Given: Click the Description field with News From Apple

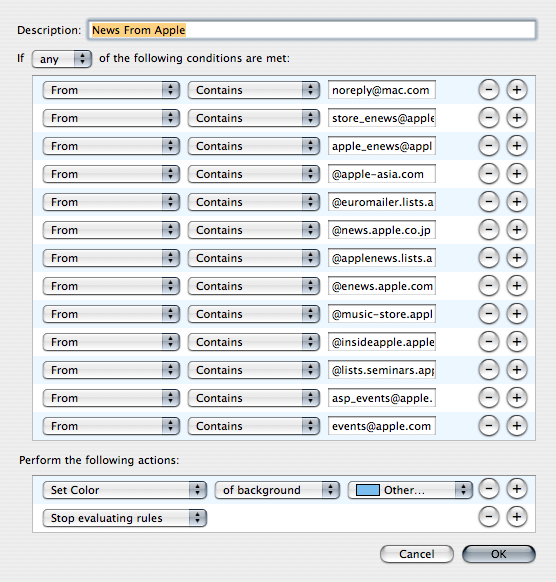Looking at the screenshot, I should [312, 30].
